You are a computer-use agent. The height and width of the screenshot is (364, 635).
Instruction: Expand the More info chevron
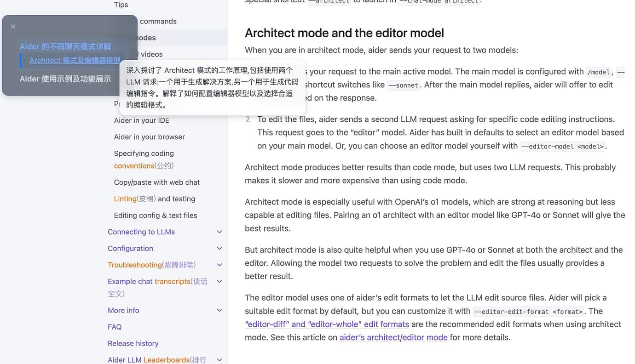[x=219, y=311]
